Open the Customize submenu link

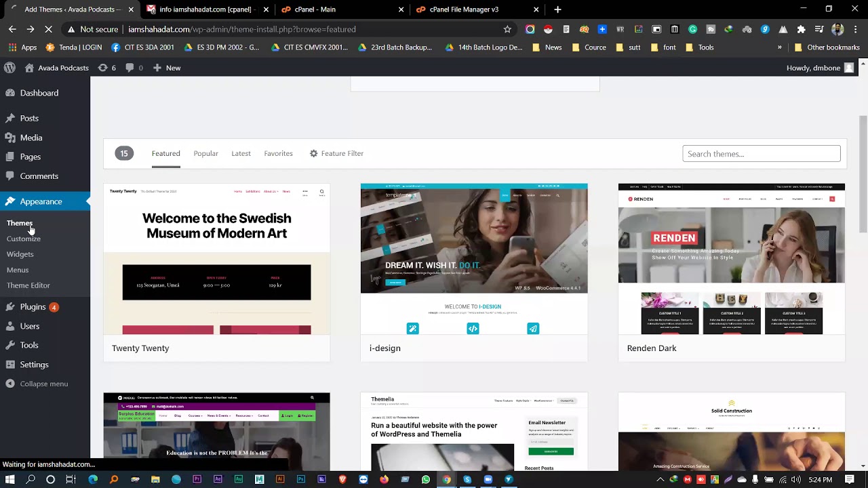coord(24,239)
